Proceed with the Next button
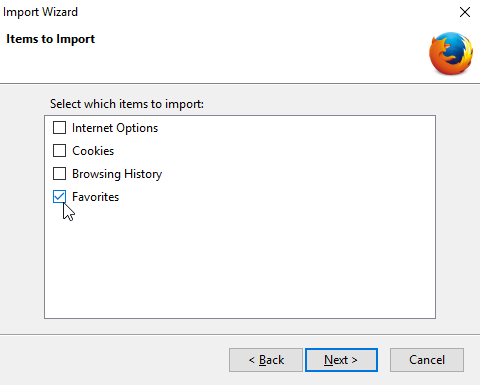 point(341,360)
